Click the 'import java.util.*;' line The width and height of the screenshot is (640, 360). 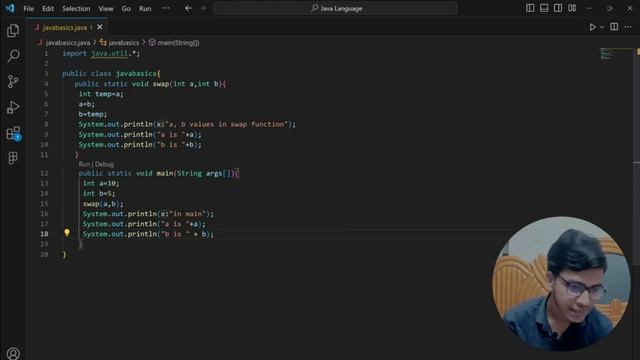pyautogui.click(x=101, y=53)
